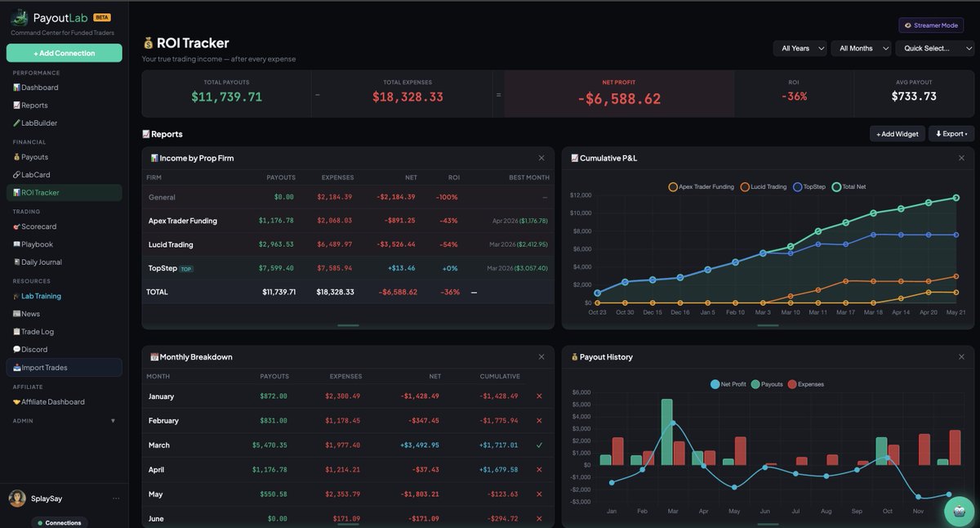Screen dimensions: 980x528
Task: Click the + Add Widget button
Action: point(898,134)
